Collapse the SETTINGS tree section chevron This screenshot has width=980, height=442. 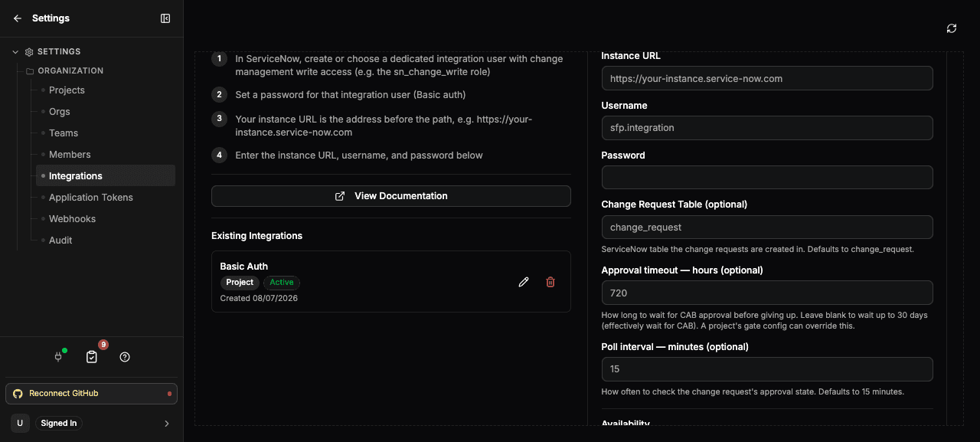coord(15,52)
